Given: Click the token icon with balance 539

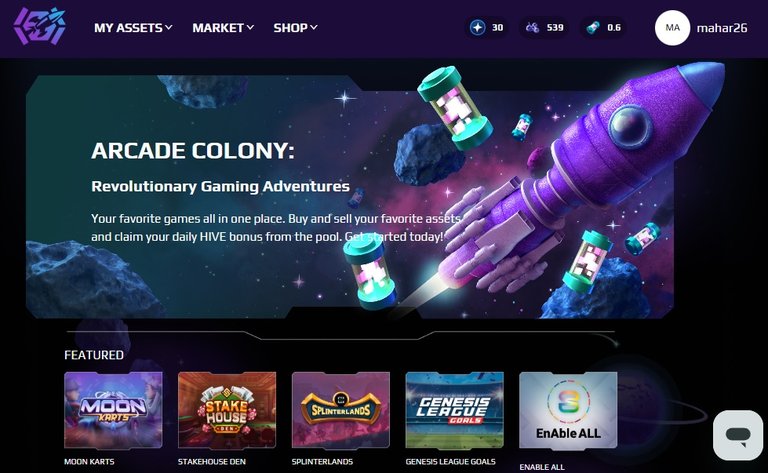Looking at the screenshot, I should click(532, 27).
